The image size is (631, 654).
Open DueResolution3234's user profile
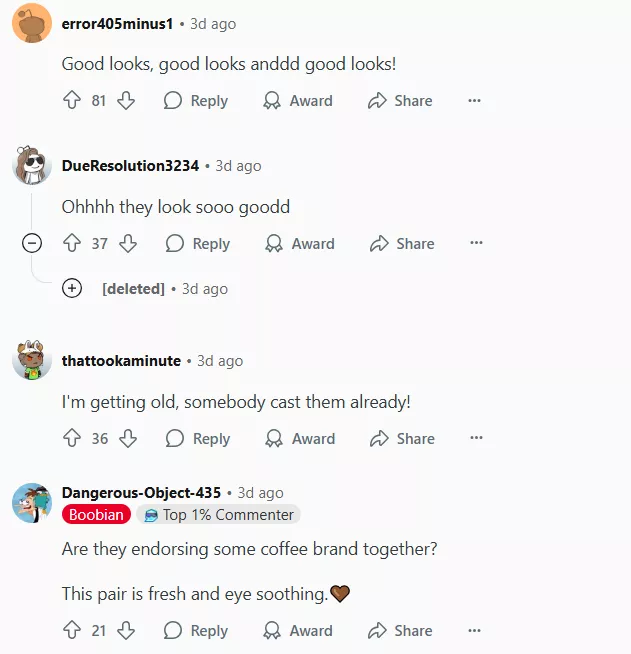(x=130, y=166)
